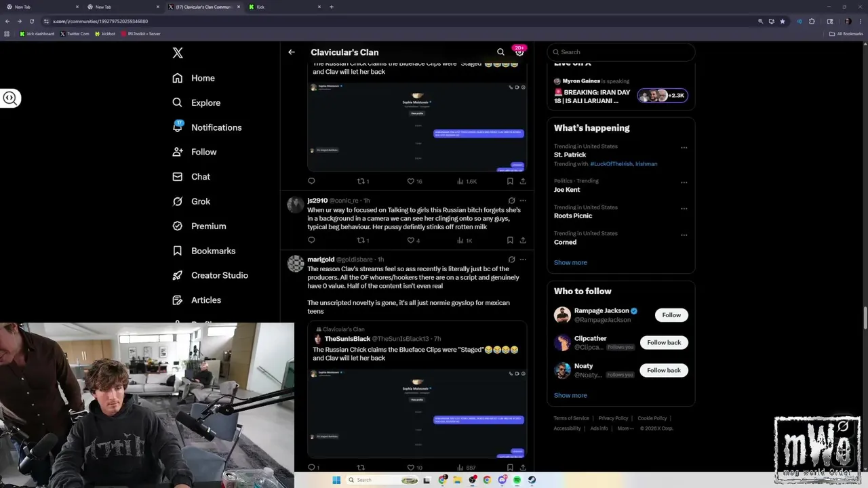Open the X logo home link
The image size is (868, 488).
click(x=178, y=53)
